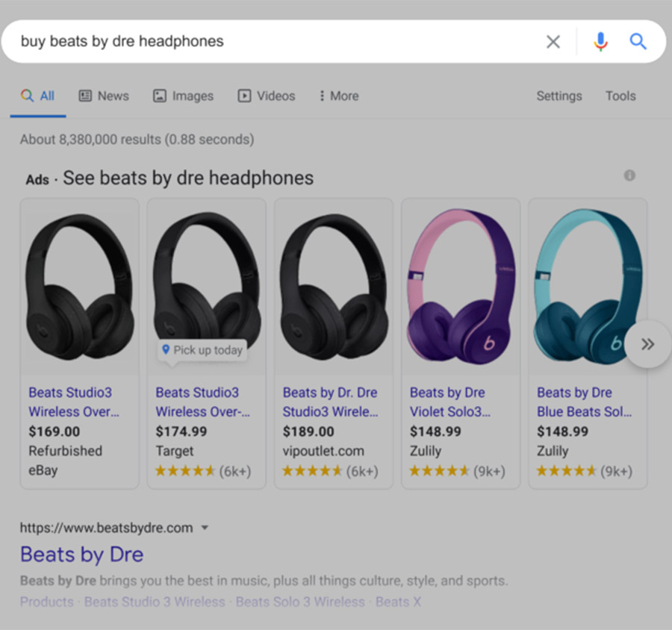Open the ads info icon
Viewport: 672px width, 630px height.
629,175
